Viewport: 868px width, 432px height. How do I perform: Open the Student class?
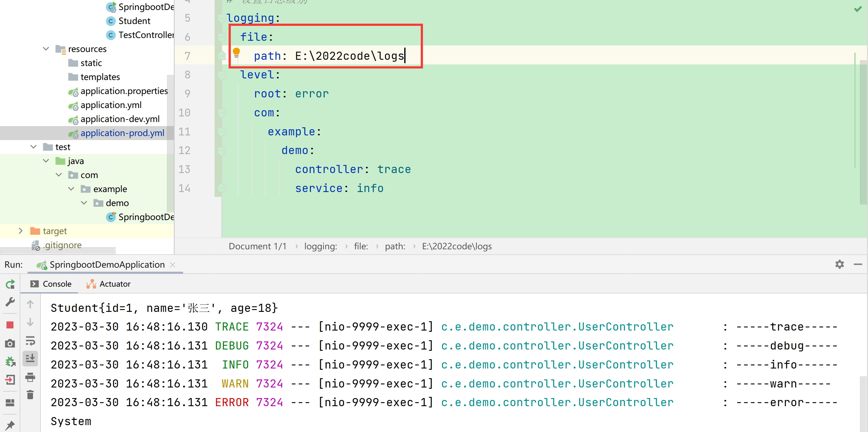pos(128,21)
